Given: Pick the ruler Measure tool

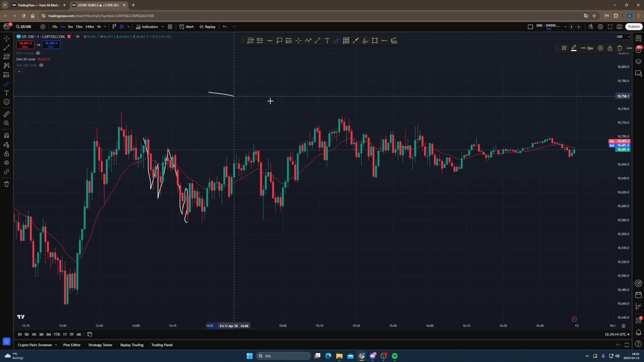Looking at the screenshot, I should pyautogui.click(x=6, y=114).
